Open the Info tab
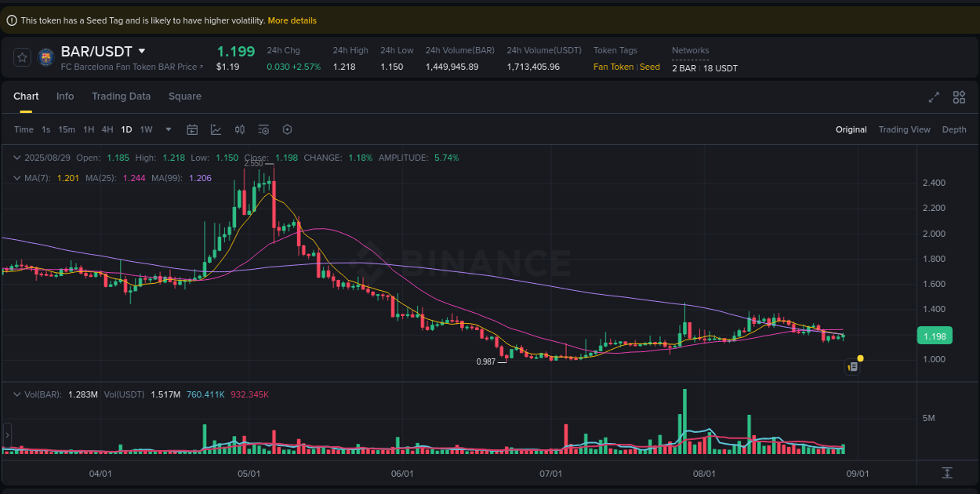This screenshot has height=494, width=980. (65, 96)
